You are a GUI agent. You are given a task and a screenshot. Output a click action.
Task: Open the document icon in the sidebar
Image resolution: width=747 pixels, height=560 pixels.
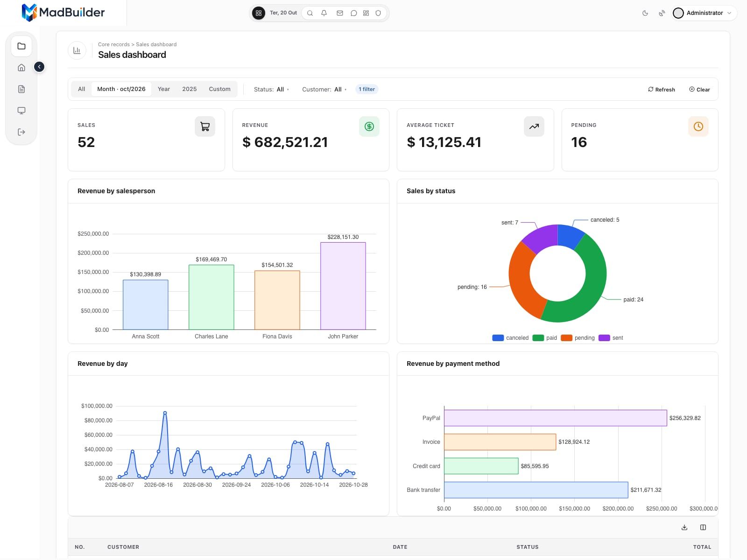[21, 89]
